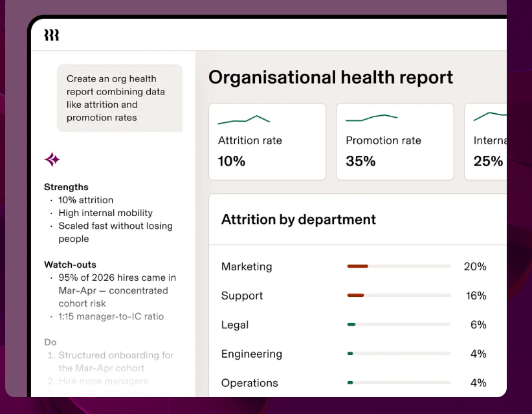532x414 pixels.
Task: Open the partially visible 25% card
Action: click(x=485, y=142)
